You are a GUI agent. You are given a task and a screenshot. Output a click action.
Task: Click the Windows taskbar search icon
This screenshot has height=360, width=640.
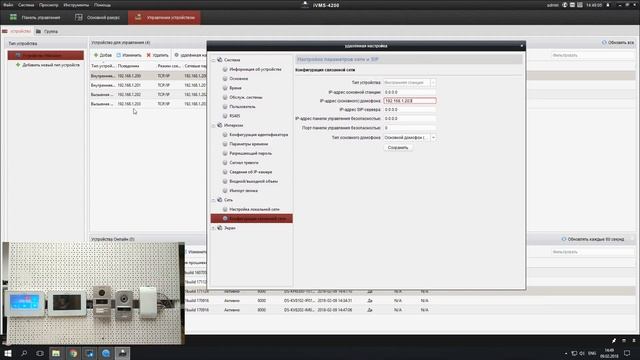[24, 353]
